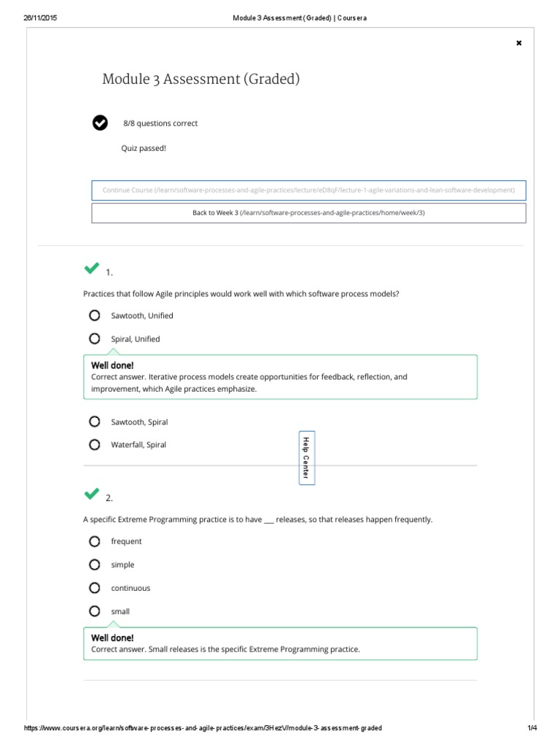Select the "frequent" radio option

[x=95, y=541]
